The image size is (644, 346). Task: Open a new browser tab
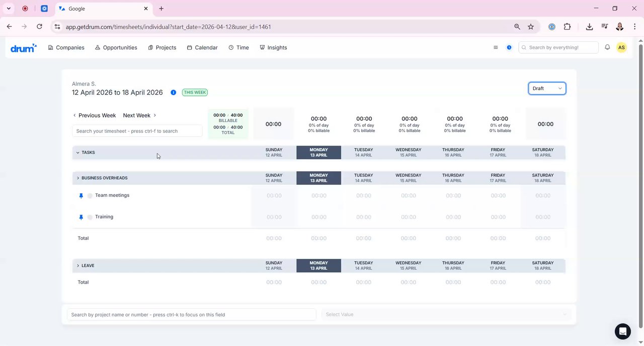(161, 9)
